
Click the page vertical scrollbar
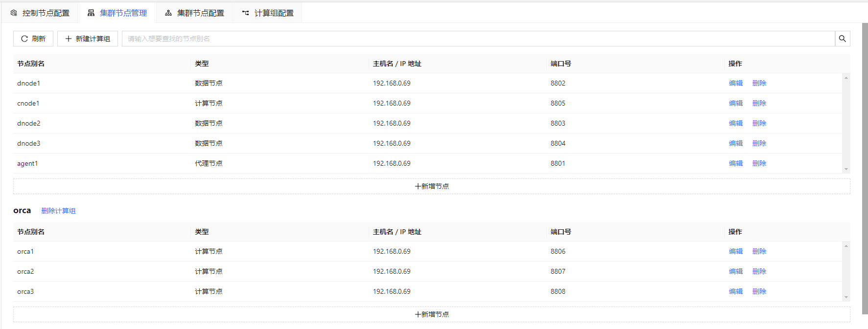865,166
